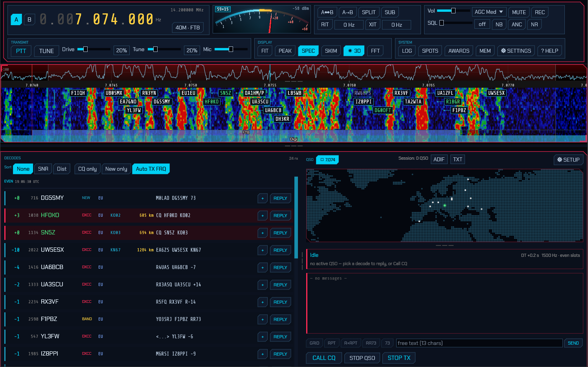Viewport: 588px width, 367px height.
Task: Open SETTINGS with the gear icon
Action: 516,51
